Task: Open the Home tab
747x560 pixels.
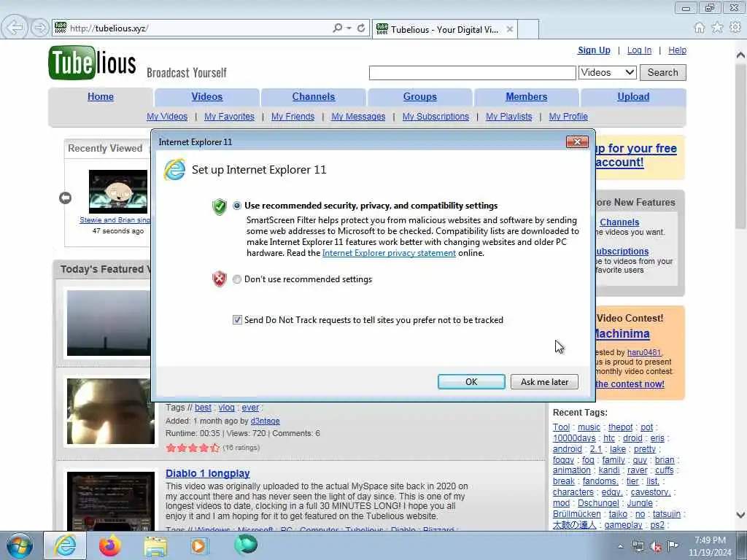Action: (x=101, y=97)
